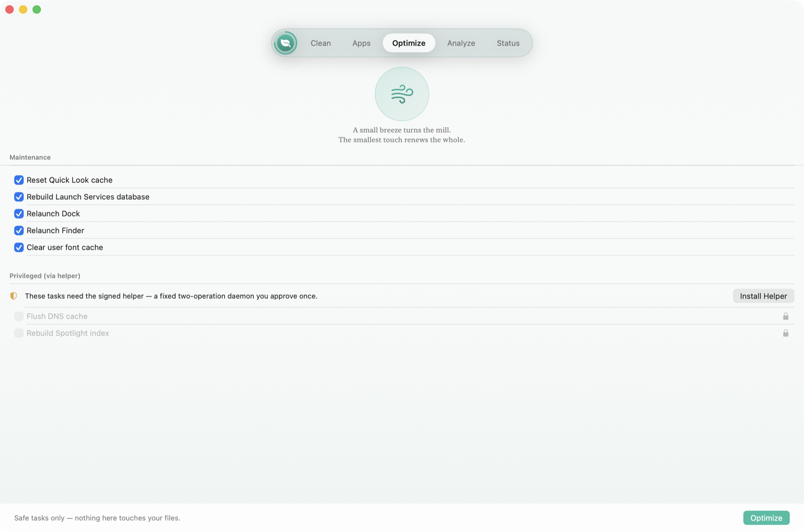The image size is (804, 532).
Task: Click the wind breeze icon circle
Action: [x=402, y=94]
